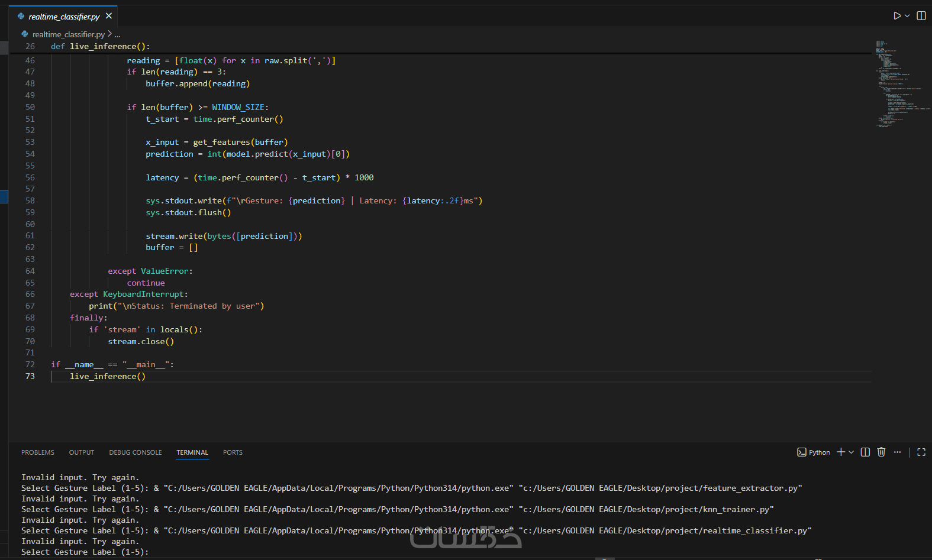Click realtime_classifier.py in the breadcrumb
The image size is (932, 560).
(68, 34)
